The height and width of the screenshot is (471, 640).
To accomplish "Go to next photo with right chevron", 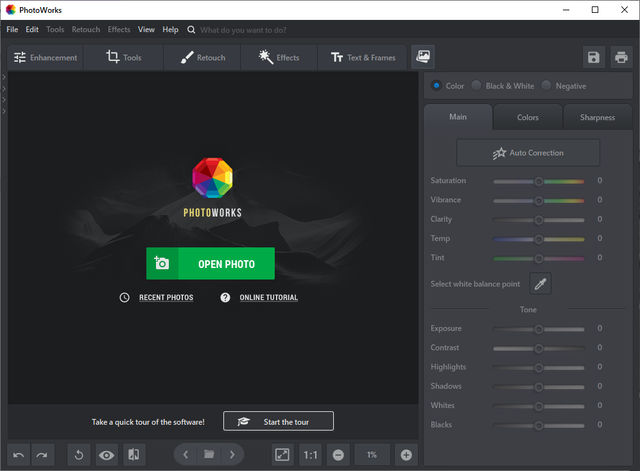I will [232, 455].
